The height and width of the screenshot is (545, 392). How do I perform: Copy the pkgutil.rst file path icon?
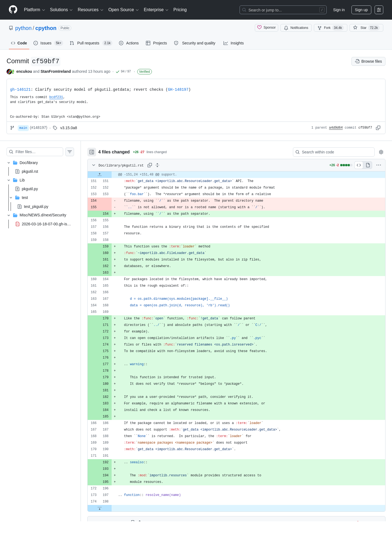pyautogui.click(x=150, y=165)
